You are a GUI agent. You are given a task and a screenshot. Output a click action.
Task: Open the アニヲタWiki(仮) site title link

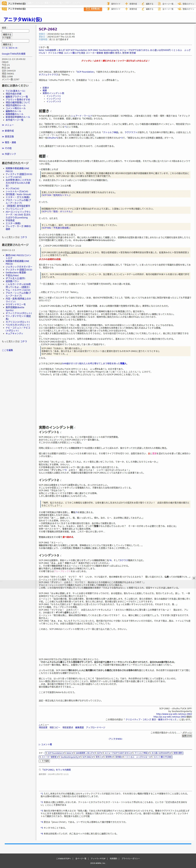[x=23, y=20]
